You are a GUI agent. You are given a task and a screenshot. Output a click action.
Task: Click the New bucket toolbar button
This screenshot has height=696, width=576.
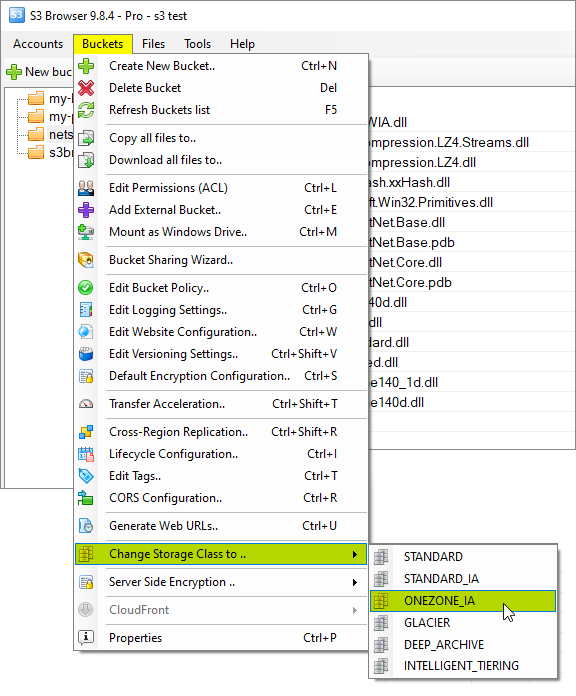[39, 71]
